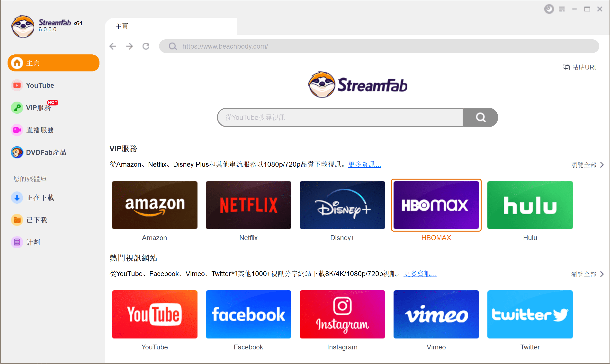The height and width of the screenshot is (364, 610).
Task: Click the pink camera live icon
Action: tap(17, 130)
